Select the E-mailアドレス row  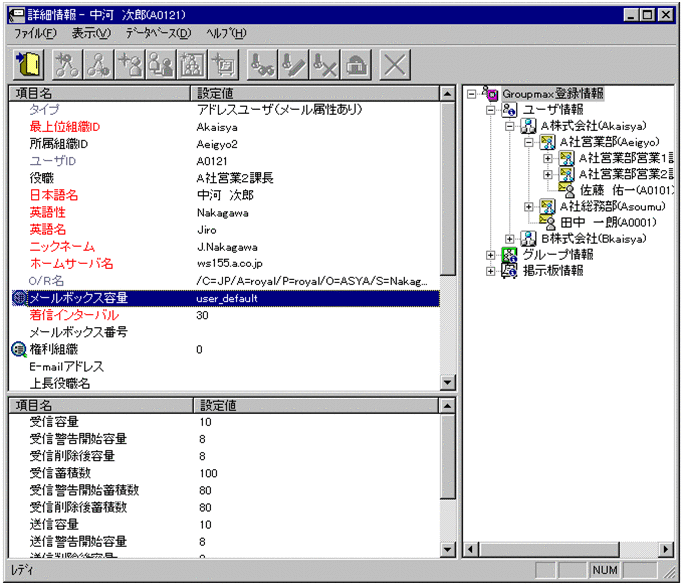point(225,366)
